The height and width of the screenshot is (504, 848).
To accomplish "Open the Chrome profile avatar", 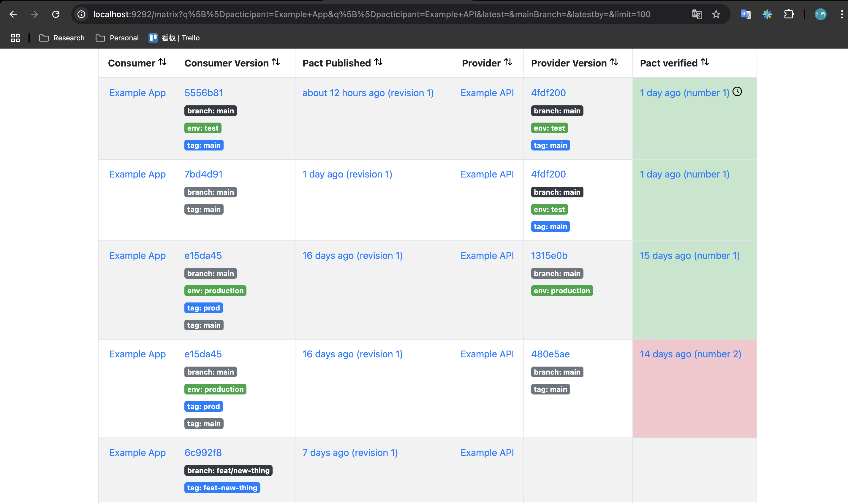I will click(820, 14).
